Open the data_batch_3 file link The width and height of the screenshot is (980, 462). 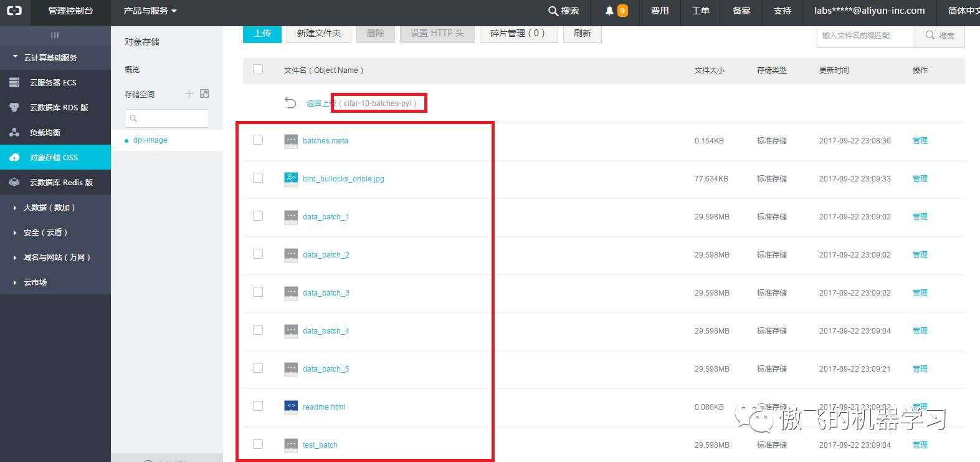point(326,293)
